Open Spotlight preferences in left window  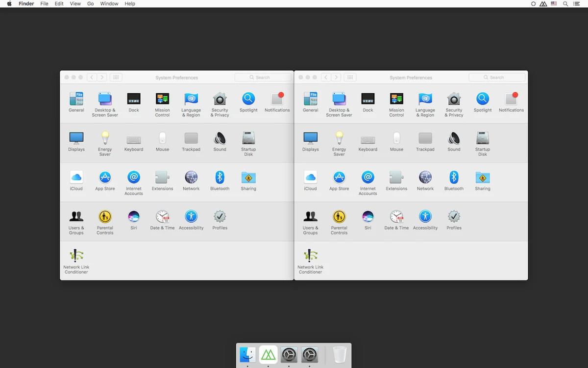[248, 102]
